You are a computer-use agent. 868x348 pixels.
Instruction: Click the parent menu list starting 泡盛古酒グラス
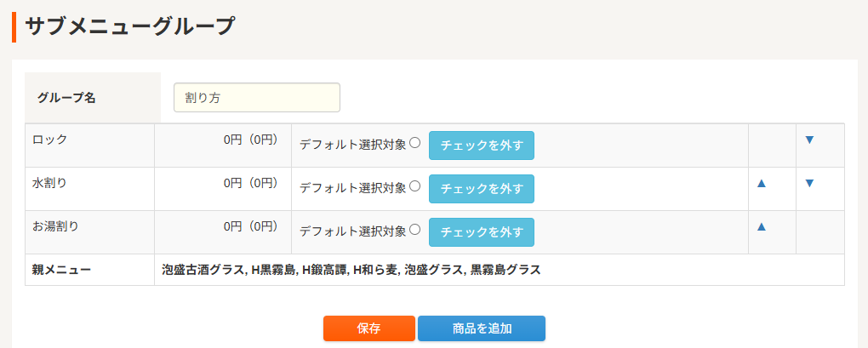click(351, 271)
